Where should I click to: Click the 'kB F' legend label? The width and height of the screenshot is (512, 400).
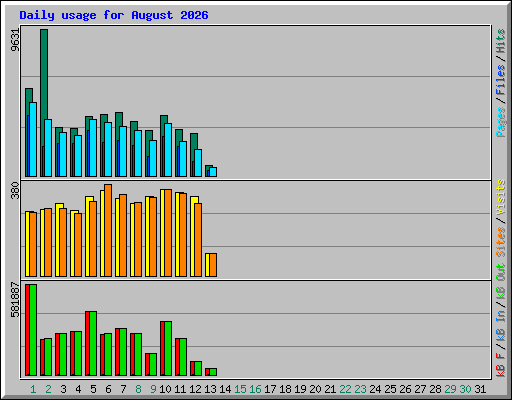pos(500,365)
